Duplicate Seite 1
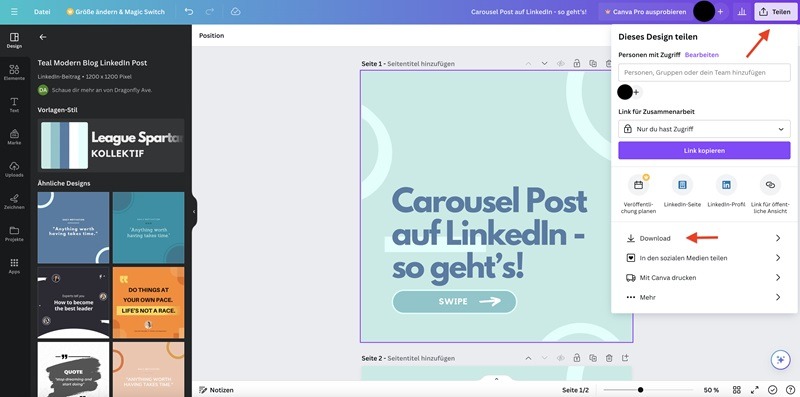800x397 pixels. click(593, 64)
